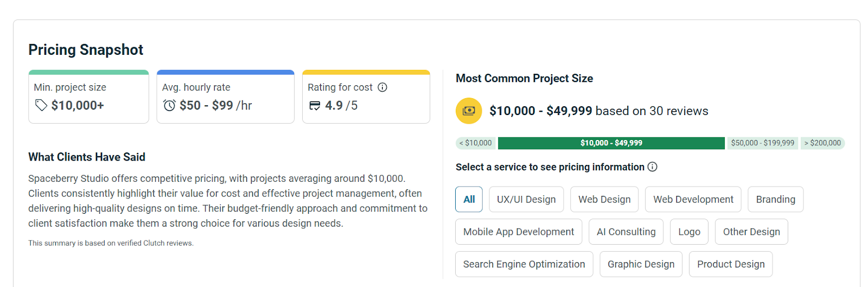868x287 pixels.
Task: Click the info icon beside Rating for cost
Action: 382,87
